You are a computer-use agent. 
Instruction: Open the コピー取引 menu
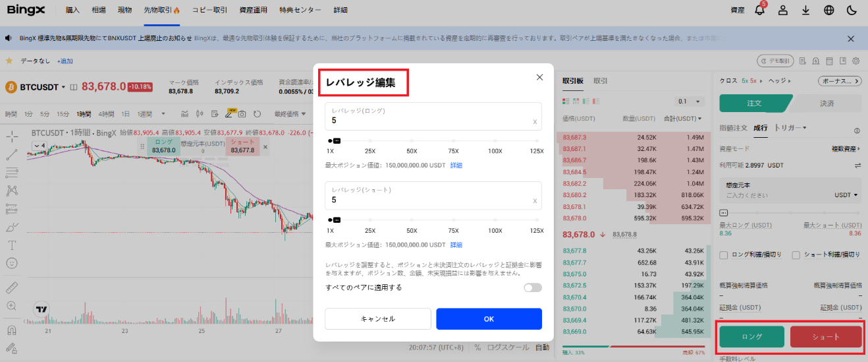point(209,11)
